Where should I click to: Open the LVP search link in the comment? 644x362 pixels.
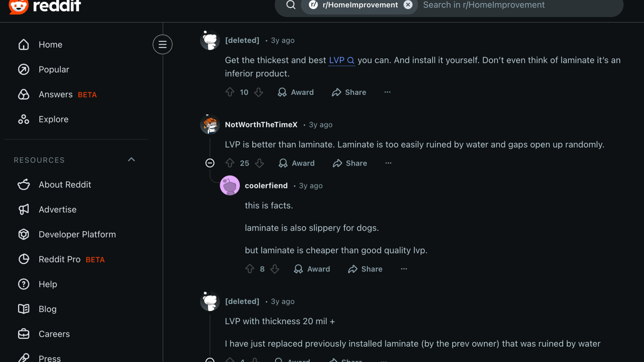coord(341,60)
